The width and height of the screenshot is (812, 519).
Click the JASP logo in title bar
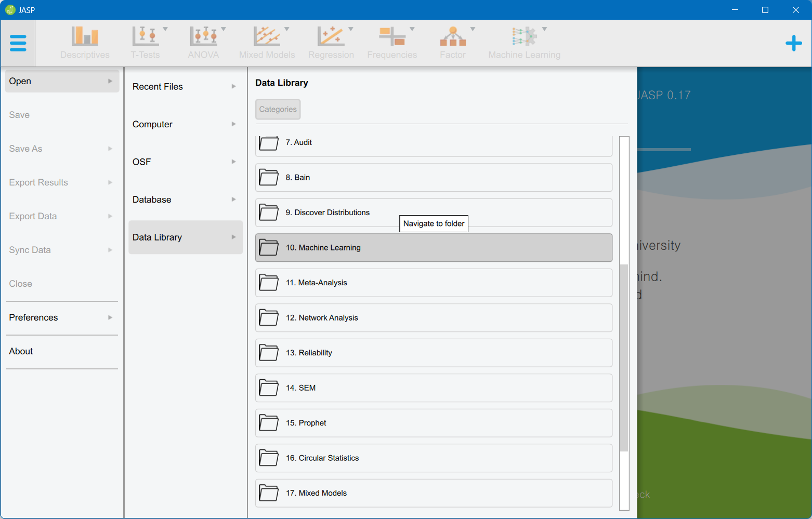(10, 10)
